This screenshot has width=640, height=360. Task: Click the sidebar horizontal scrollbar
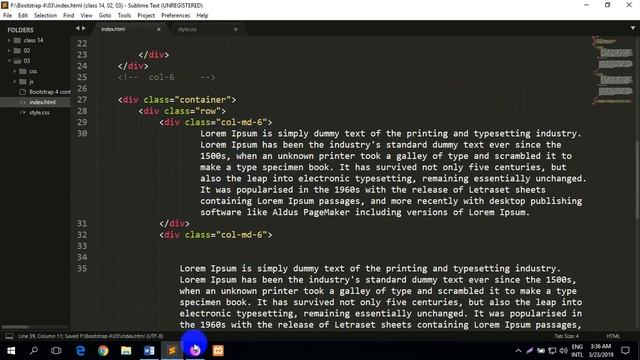tap(16, 327)
